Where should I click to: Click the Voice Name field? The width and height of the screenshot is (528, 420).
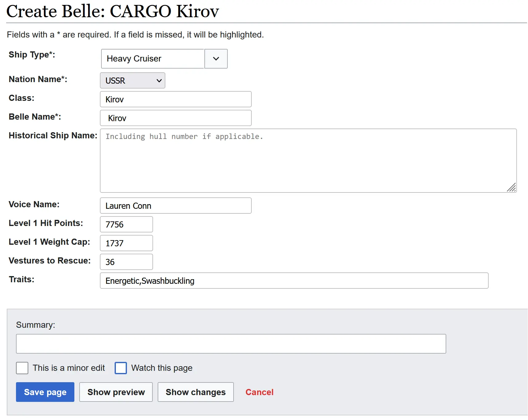(x=175, y=206)
